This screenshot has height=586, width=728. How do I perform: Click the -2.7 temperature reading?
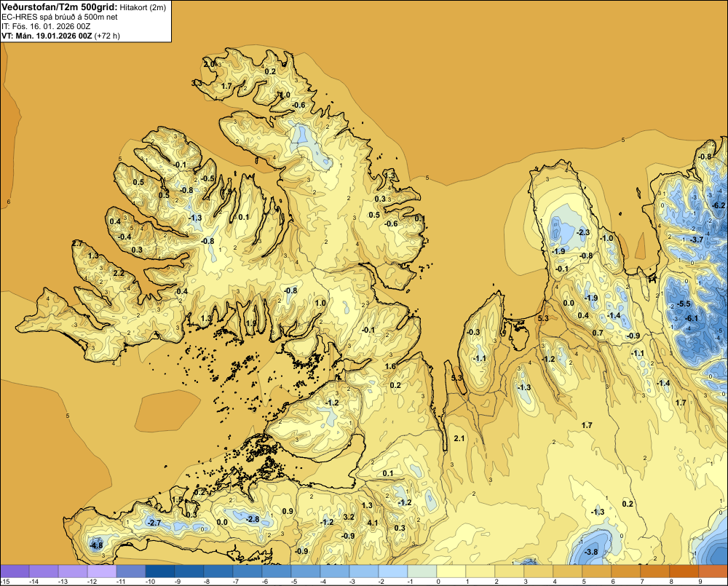(x=153, y=523)
